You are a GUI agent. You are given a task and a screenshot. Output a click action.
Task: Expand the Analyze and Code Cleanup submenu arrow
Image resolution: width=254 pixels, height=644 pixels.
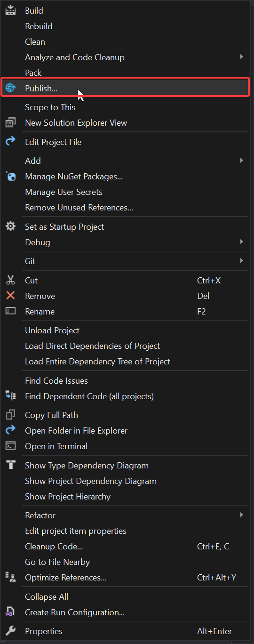pyautogui.click(x=241, y=57)
